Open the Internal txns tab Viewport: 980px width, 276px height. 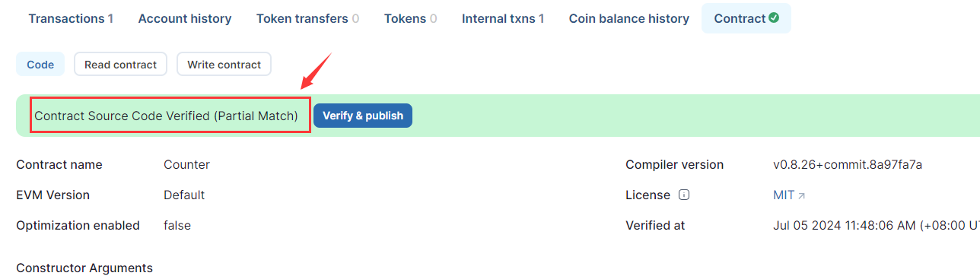503,18
